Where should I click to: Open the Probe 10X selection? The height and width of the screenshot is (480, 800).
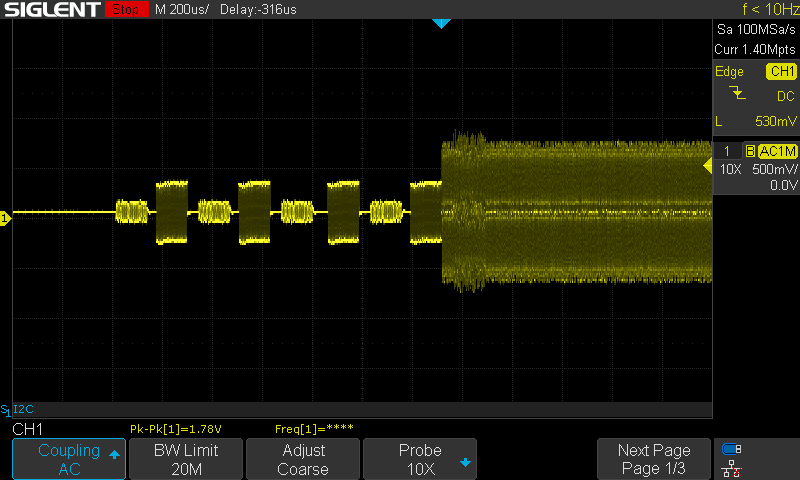[x=420, y=459]
